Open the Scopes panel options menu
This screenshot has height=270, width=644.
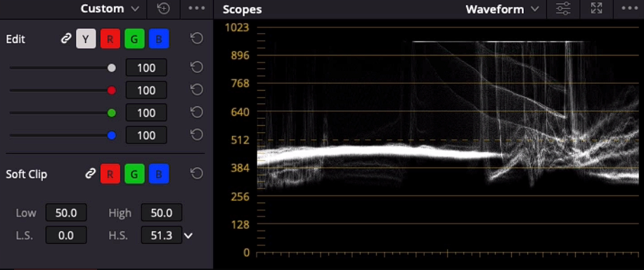click(630, 8)
